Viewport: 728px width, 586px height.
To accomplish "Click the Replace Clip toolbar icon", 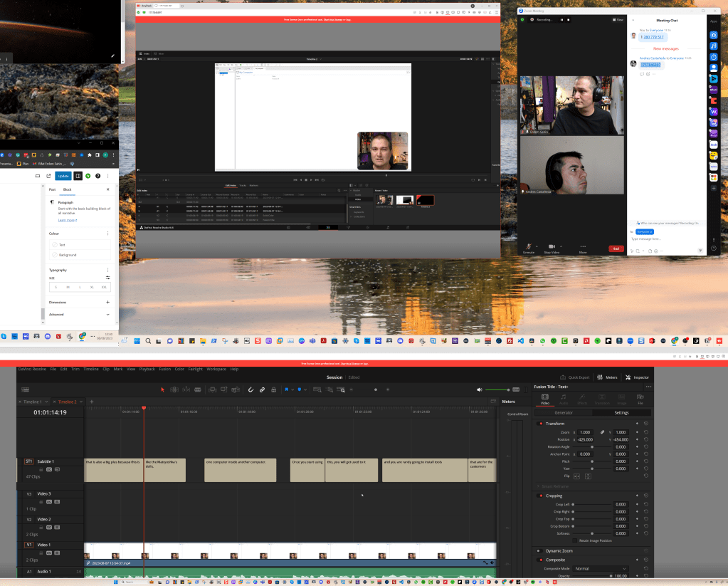I will (x=236, y=389).
